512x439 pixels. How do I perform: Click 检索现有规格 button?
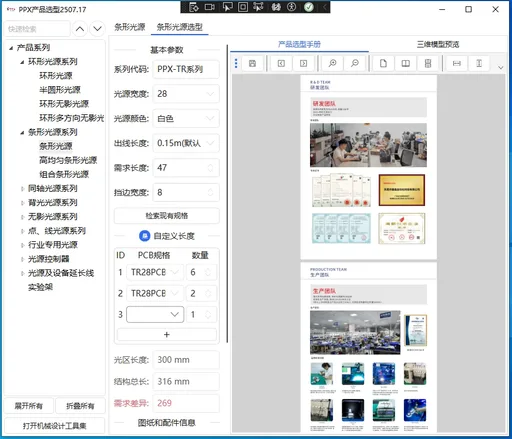[167, 216]
